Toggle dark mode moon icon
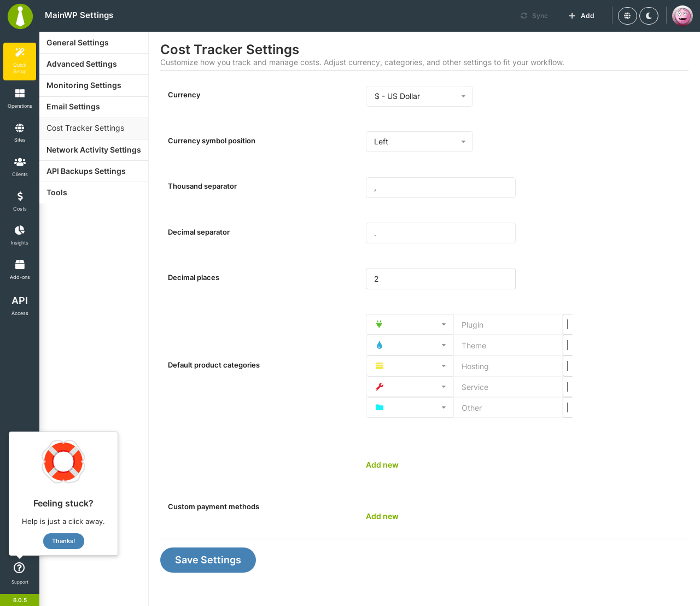This screenshot has width=700, height=606. pyautogui.click(x=649, y=16)
